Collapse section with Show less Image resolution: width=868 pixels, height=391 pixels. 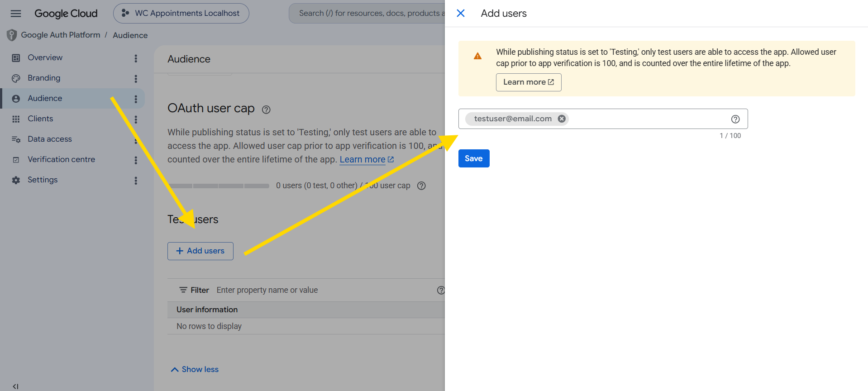(195, 369)
